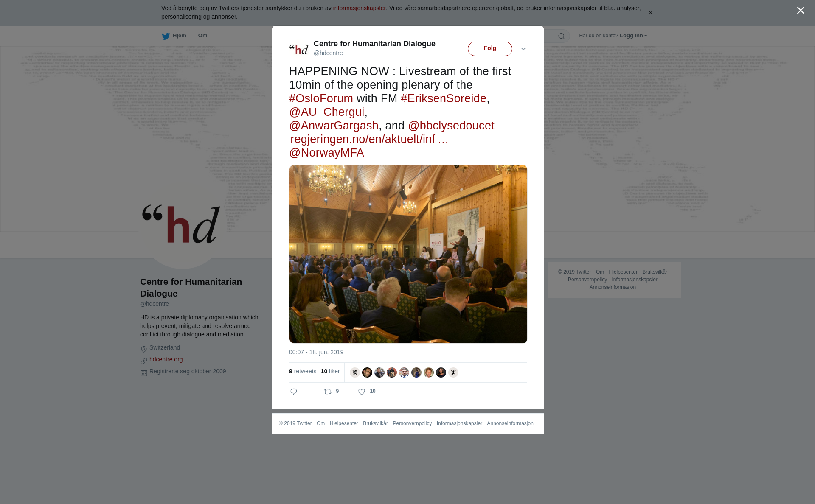Open @bbclysedoucet mention link

(451, 126)
